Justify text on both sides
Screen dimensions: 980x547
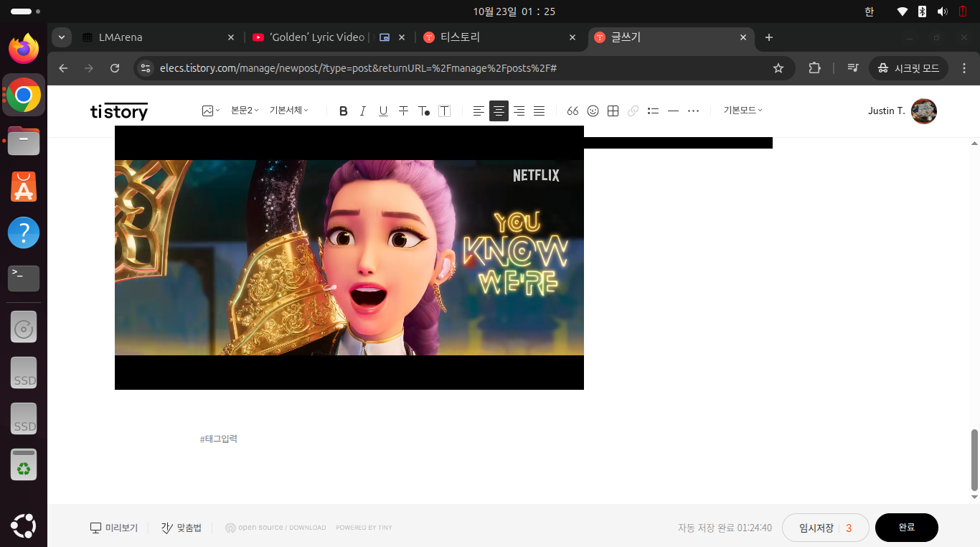tap(539, 111)
